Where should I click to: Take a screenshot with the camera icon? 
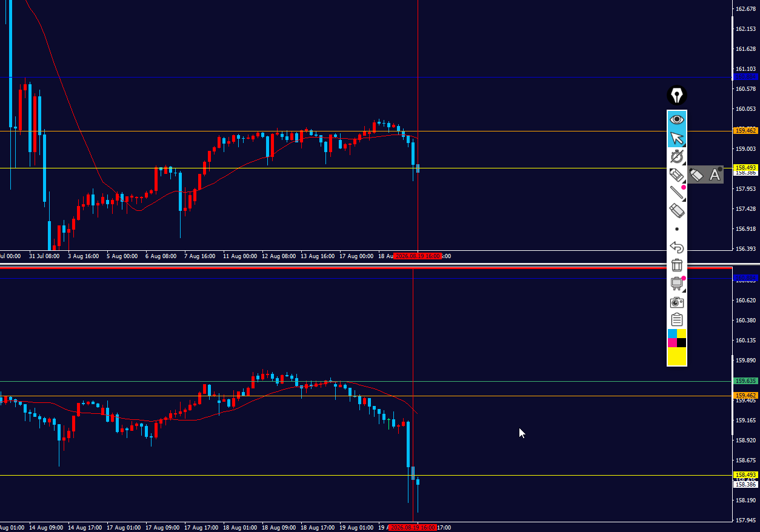click(x=676, y=302)
